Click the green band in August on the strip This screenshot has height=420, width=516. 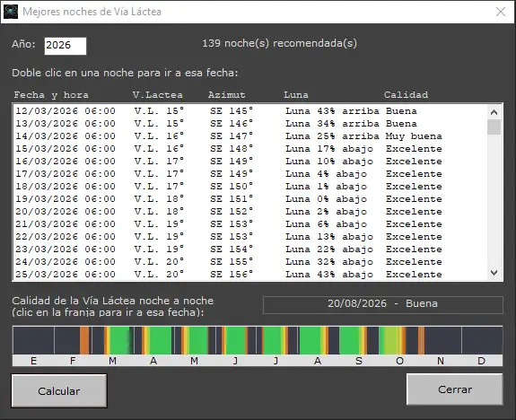pos(310,340)
